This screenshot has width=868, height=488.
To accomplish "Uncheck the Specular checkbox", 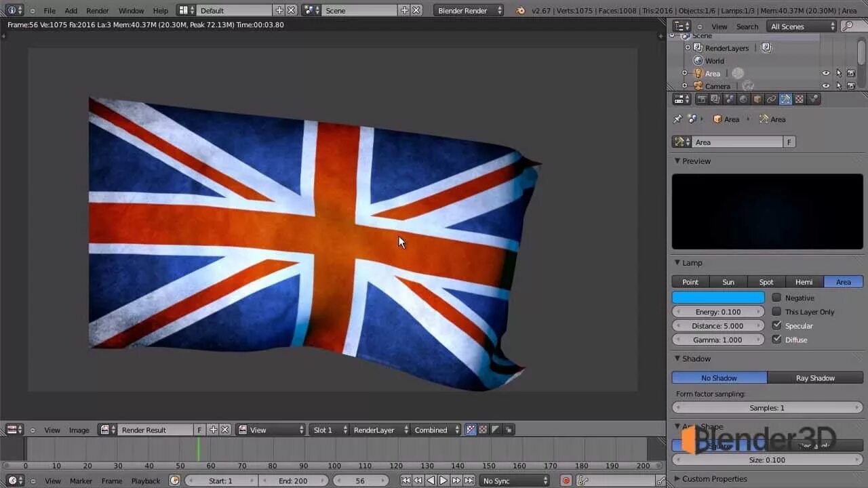I will (x=776, y=325).
